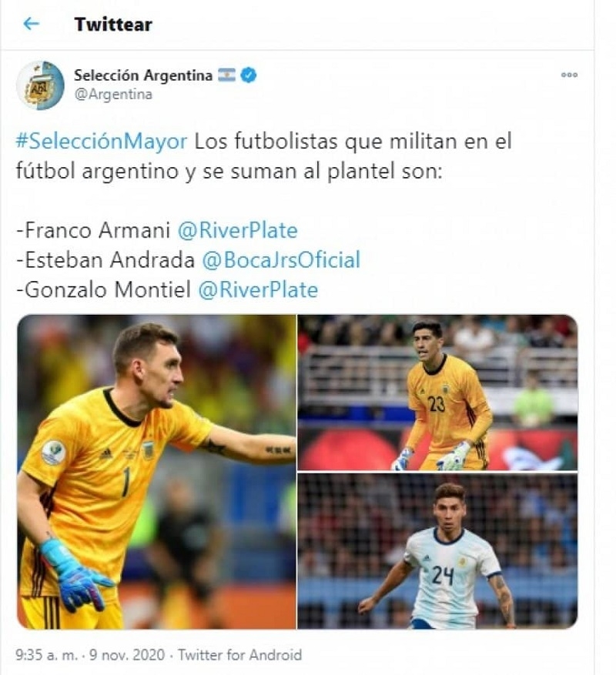Click the Twittear header title
616x675 pixels.
pos(113,24)
